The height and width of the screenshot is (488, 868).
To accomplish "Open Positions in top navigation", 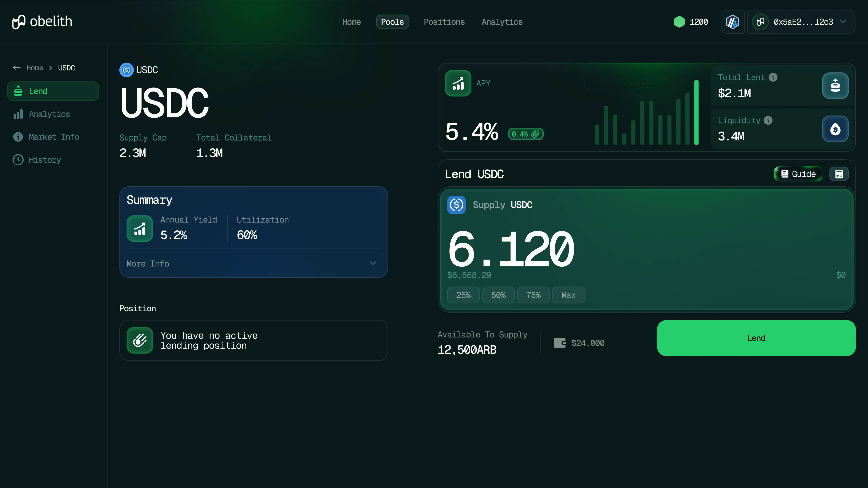I will [444, 22].
